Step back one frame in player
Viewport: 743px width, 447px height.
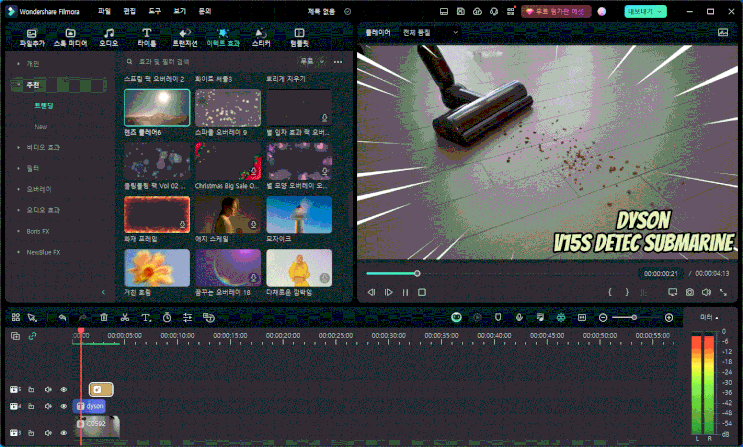pos(372,292)
